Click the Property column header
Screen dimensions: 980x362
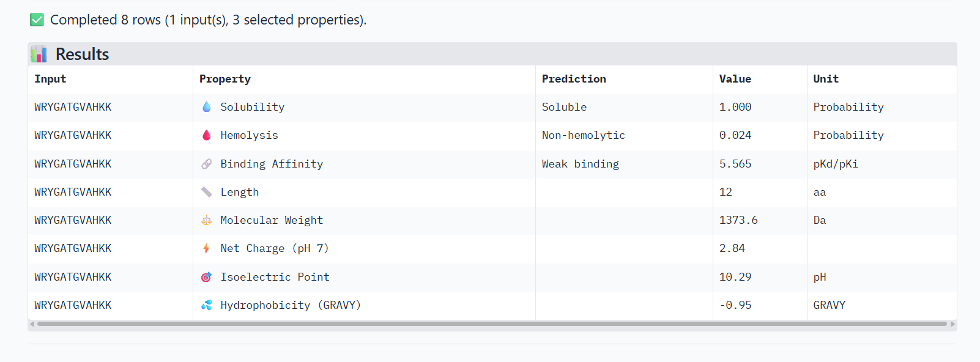coord(225,79)
